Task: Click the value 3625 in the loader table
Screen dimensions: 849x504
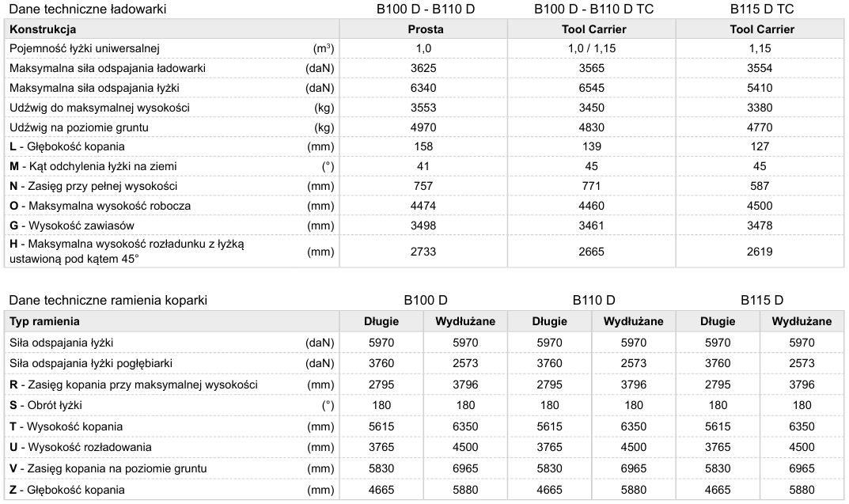Action: point(424,68)
